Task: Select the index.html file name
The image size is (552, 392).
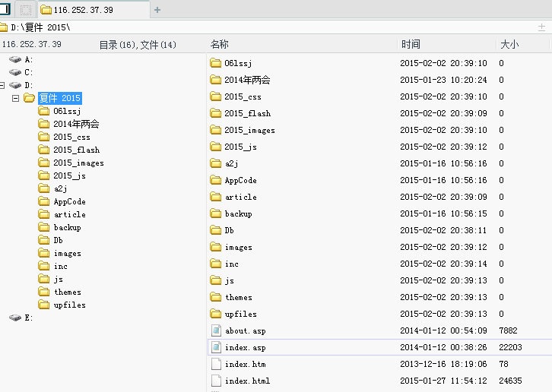Action: [x=247, y=381]
